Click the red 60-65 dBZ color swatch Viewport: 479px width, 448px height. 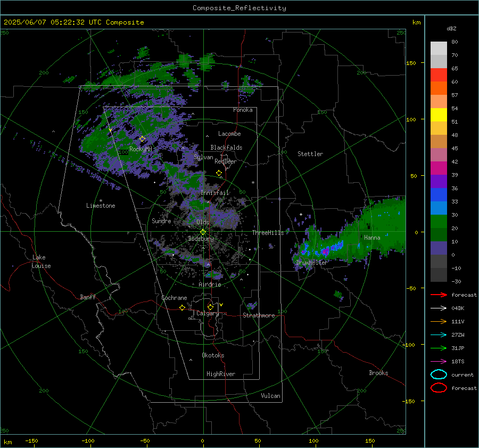coord(439,75)
